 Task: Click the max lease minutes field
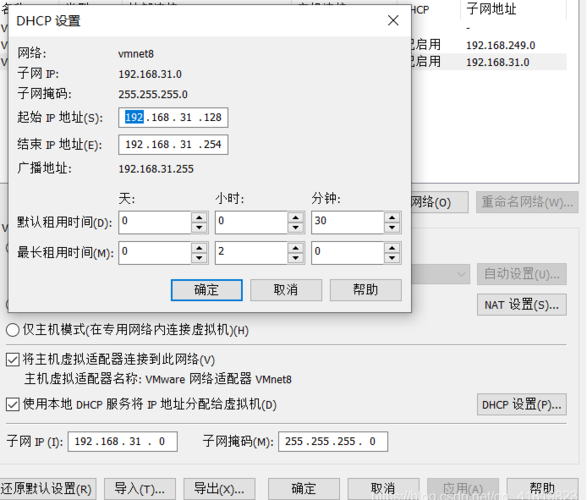[x=348, y=253]
